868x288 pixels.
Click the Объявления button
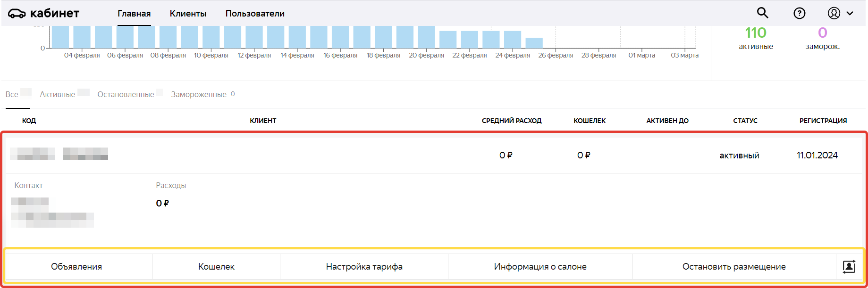76,267
